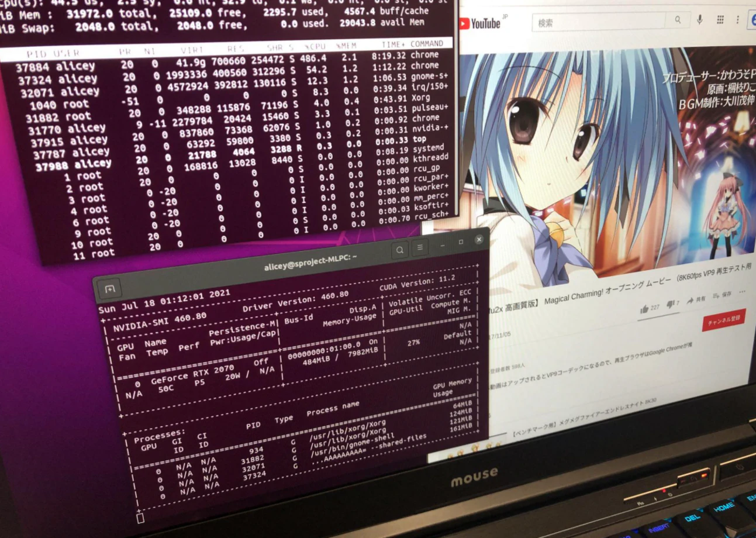Open the terminal hamburger menu
The image size is (756, 538).
pos(420,248)
